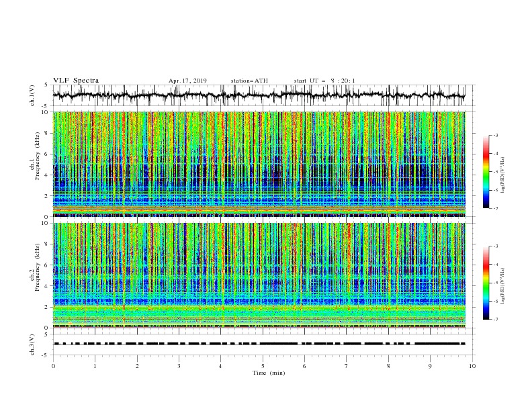The width and height of the screenshot is (532, 411).
Task: Click the ch.2 spectrogram panel
Action: tap(259, 275)
